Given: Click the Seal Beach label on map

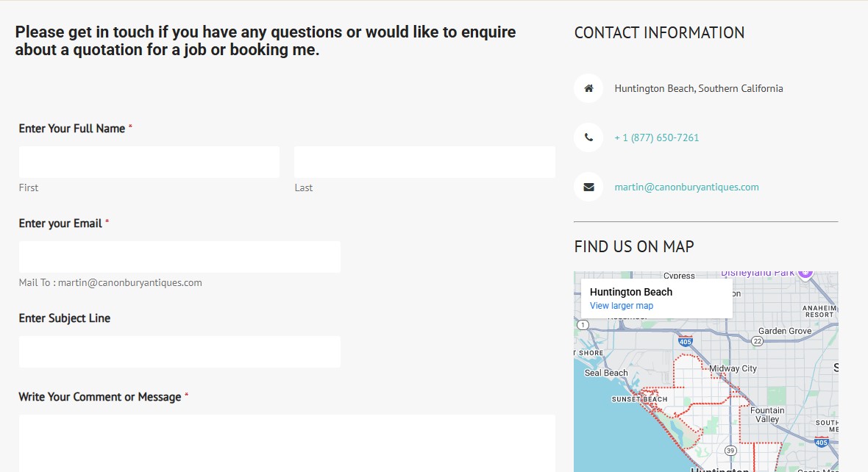Looking at the screenshot, I should click(x=606, y=373).
